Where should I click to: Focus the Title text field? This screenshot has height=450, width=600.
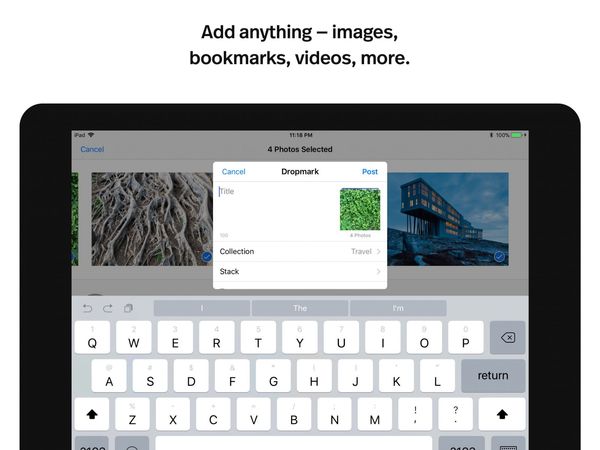pyautogui.click(x=277, y=211)
